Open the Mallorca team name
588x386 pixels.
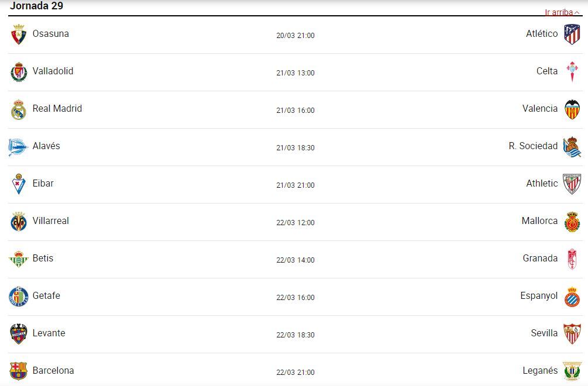click(539, 221)
